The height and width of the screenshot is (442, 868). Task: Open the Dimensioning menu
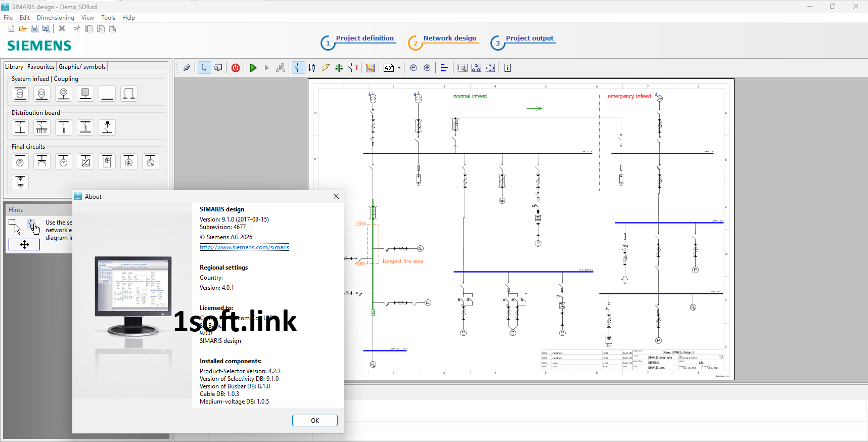pos(56,18)
